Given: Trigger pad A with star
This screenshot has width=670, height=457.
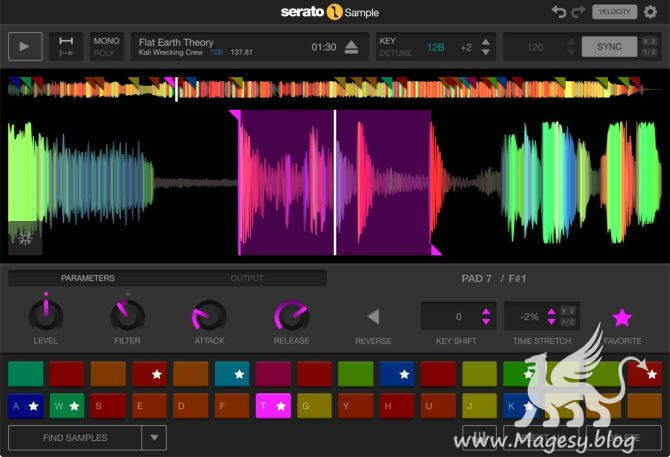Looking at the screenshot, I should click(26, 406).
